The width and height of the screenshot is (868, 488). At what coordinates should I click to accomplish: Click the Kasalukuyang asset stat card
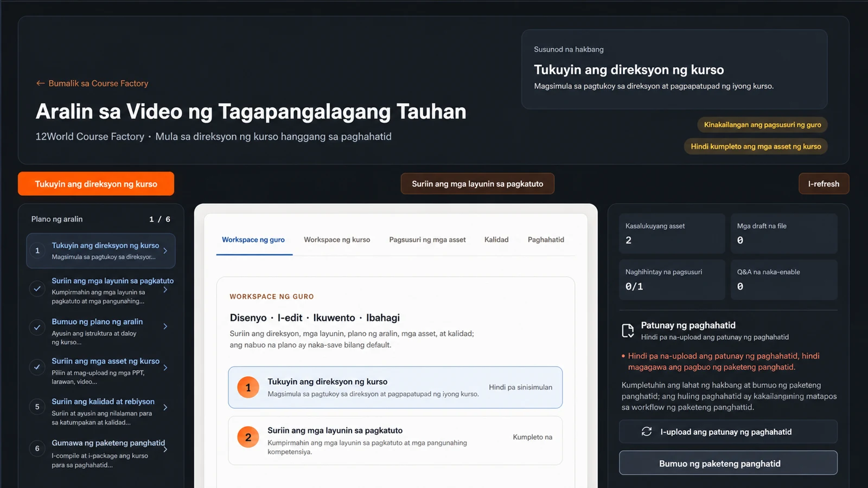[x=672, y=233]
